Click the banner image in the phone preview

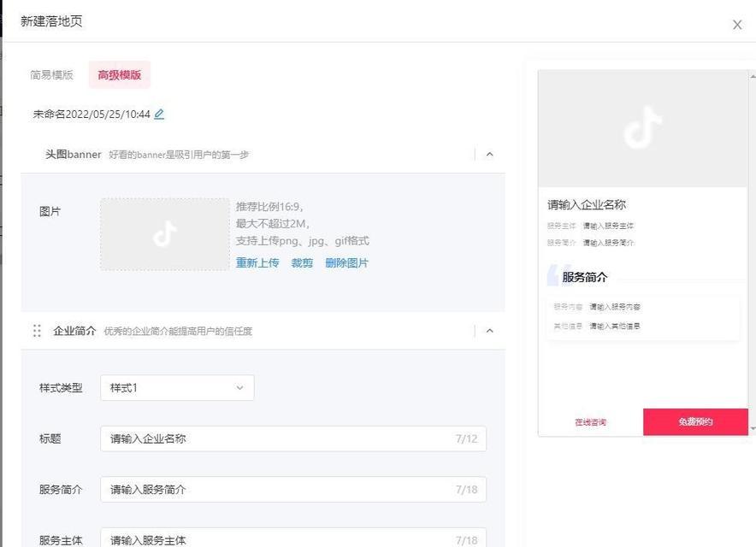click(x=643, y=129)
